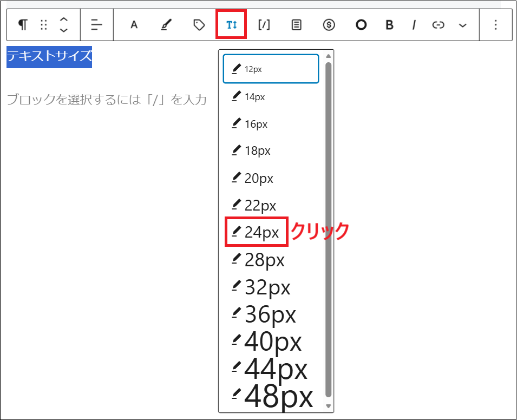Open the three-dot options menu
Viewport: 517px width, 420px height.
click(x=496, y=25)
